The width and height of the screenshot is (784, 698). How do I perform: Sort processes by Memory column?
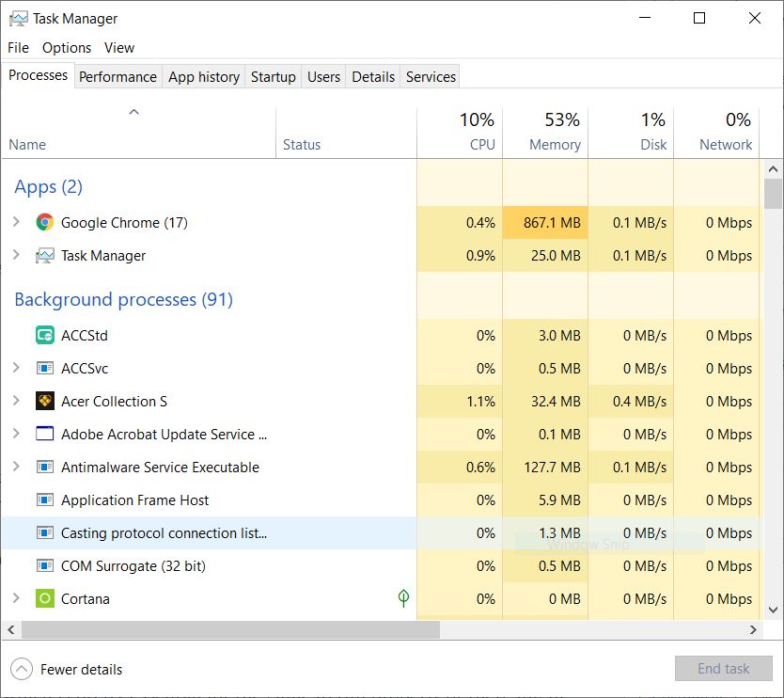pyautogui.click(x=545, y=133)
